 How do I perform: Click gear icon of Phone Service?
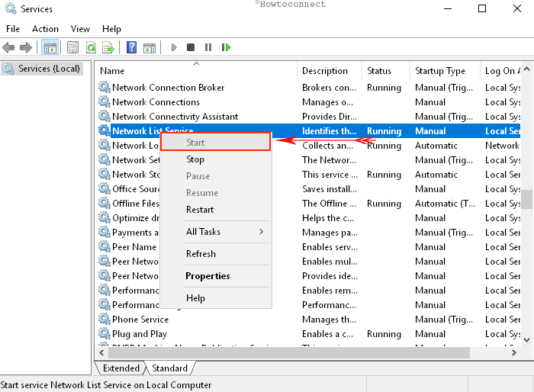click(x=105, y=319)
